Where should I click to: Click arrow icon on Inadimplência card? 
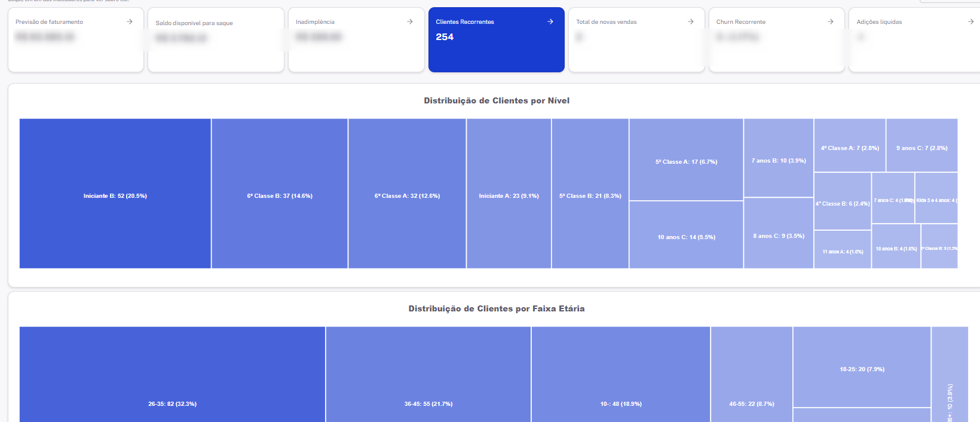coord(410,22)
